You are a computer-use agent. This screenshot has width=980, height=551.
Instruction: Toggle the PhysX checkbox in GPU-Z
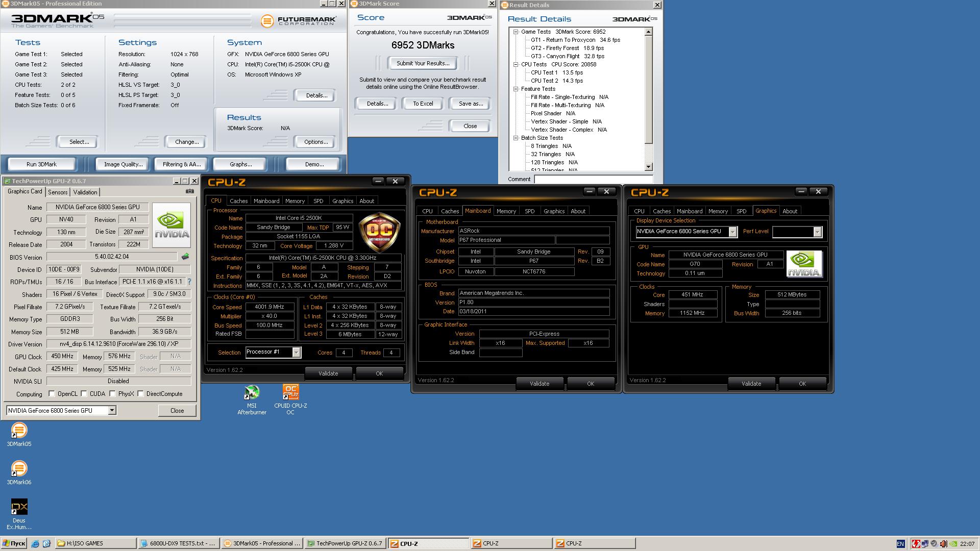click(x=112, y=394)
